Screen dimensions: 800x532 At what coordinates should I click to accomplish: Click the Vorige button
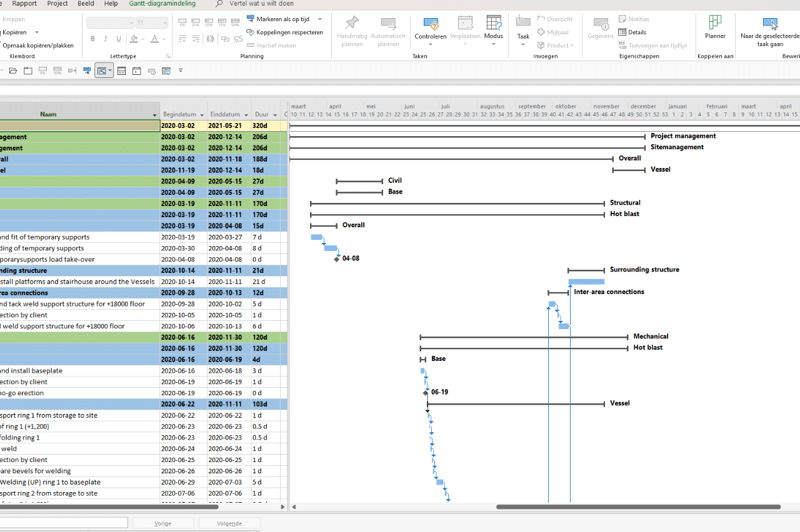pyautogui.click(x=163, y=523)
